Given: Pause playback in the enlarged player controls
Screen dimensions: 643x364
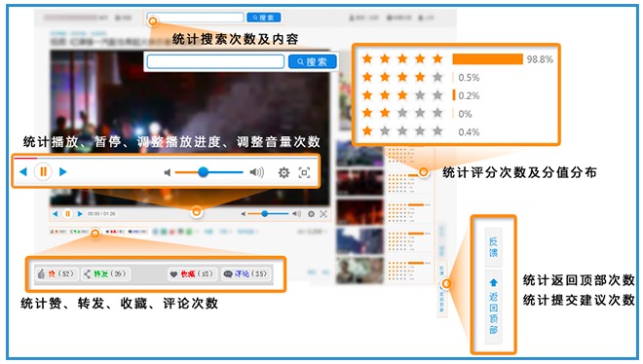Looking at the screenshot, I should (x=43, y=171).
